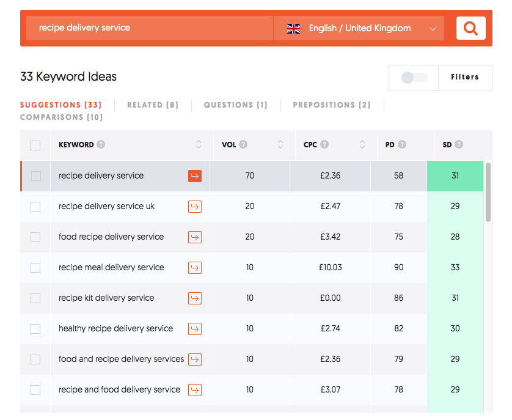Image resolution: width=512 pixels, height=420 pixels.
Task: Select the arrow icon for 'healthy recipe delivery service'
Action: 194,328
